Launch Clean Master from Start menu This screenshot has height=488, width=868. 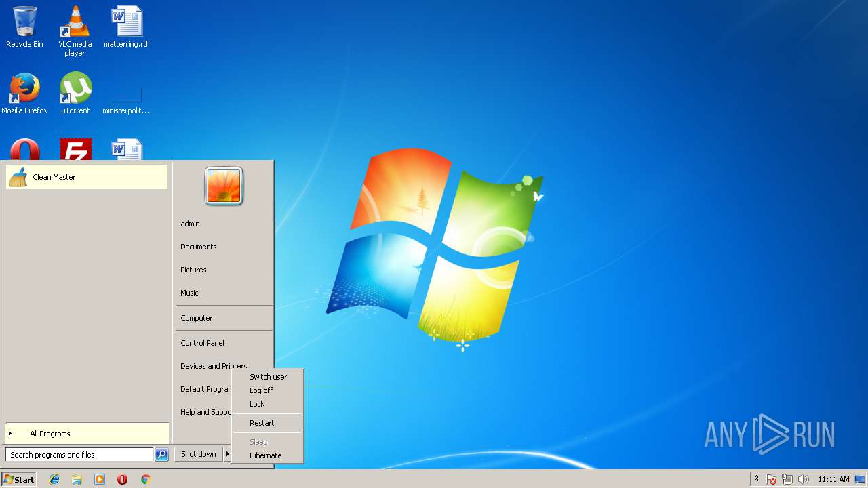86,177
